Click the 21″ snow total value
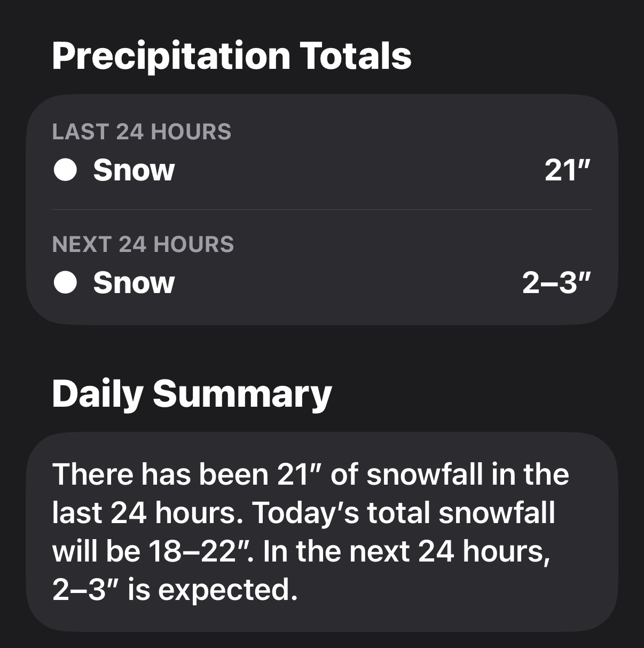Screen dimensions: 644x648 coord(568,170)
